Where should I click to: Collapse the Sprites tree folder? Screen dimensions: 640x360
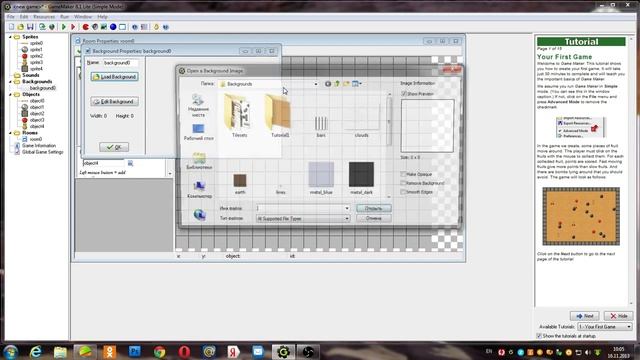click(x=10, y=37)
